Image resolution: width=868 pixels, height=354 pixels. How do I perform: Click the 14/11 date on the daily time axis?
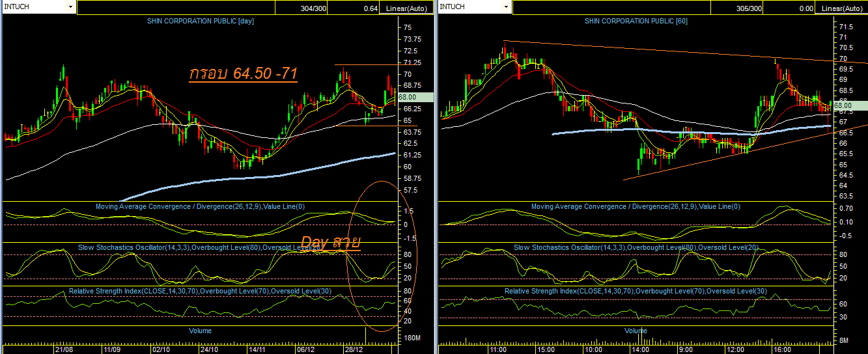257,349
